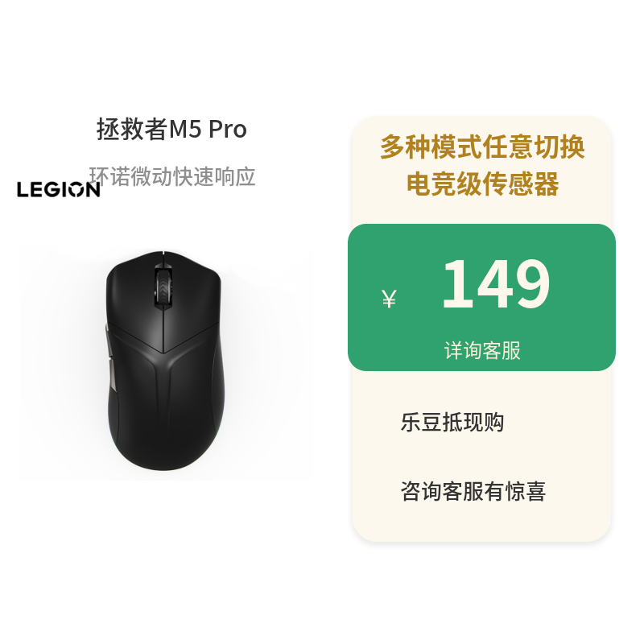Image resolution: width=644 pixels, height=644 pixels.
Task: Open the black mouse product image
Action: pyautogui.click(x=164, y=361)
